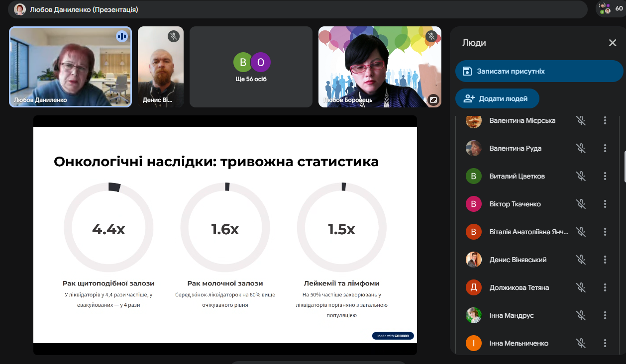The image size is (626, 364).
Task: Select Віталія Анатоліївна in people list
Action: coord(522,232)
